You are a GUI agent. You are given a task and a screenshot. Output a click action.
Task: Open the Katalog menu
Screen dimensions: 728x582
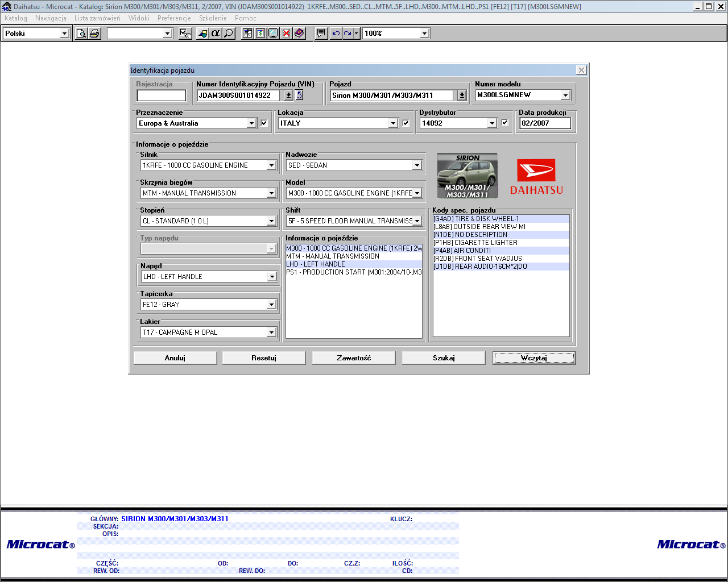16,18
